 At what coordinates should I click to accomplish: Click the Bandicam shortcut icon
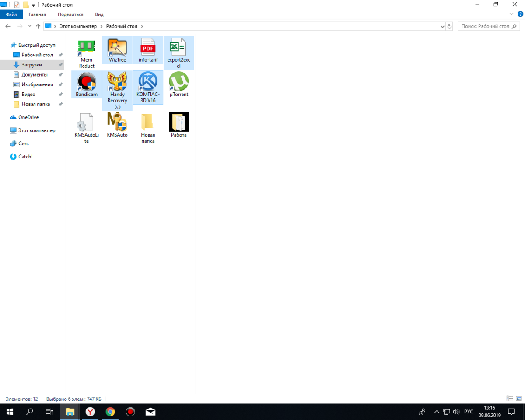click(87, 81)
